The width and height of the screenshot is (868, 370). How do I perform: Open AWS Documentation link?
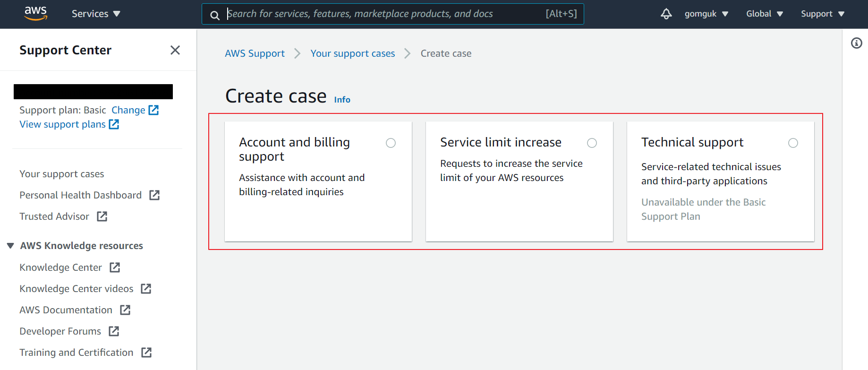coord(66,310)
